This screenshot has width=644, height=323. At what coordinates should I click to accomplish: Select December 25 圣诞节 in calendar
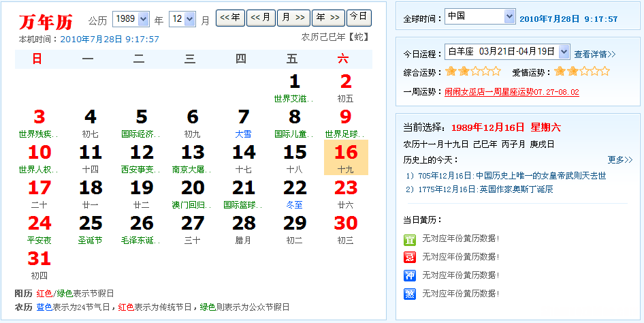click(x=91, y=229)
